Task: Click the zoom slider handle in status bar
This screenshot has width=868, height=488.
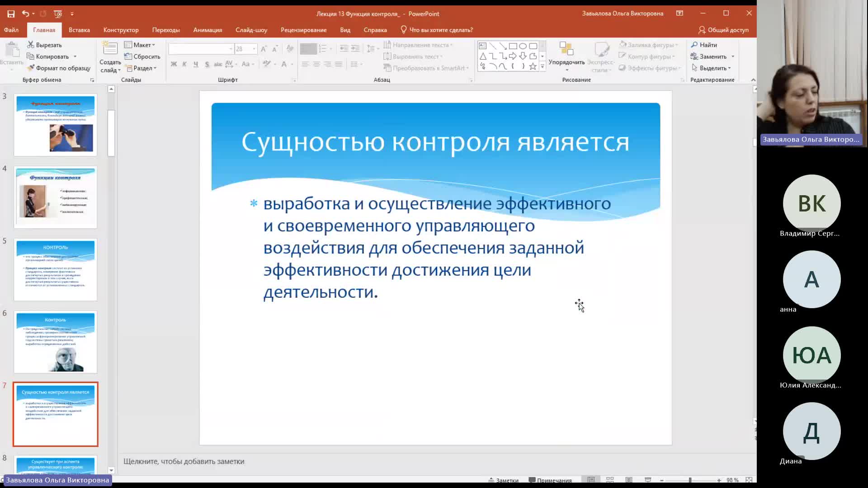Action: coord(690,480)
